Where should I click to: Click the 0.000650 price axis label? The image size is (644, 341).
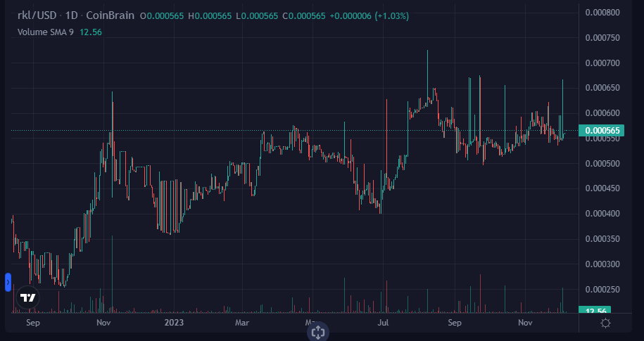click(x=602, y=88)
